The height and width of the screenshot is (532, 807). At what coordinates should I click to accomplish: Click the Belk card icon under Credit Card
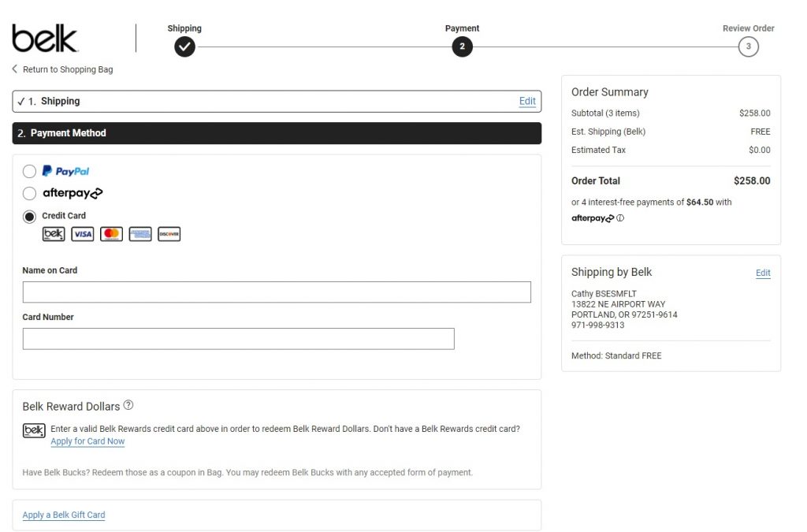54,234
